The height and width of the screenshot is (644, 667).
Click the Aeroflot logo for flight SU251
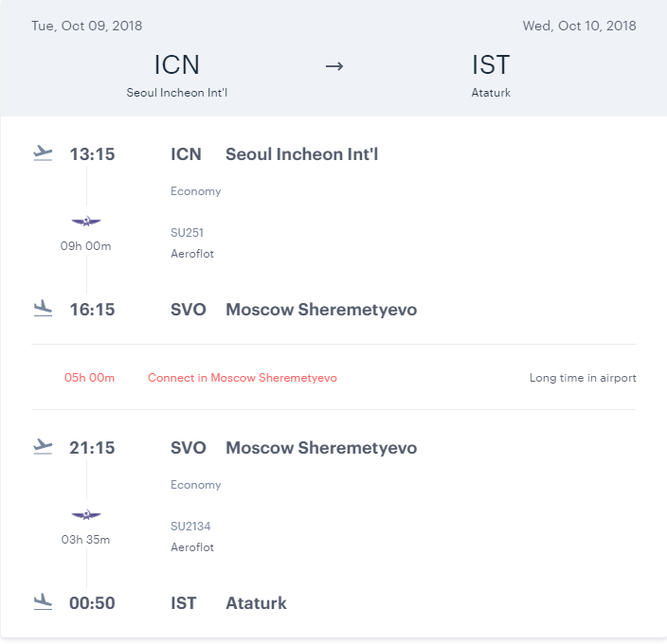[86, 222]
